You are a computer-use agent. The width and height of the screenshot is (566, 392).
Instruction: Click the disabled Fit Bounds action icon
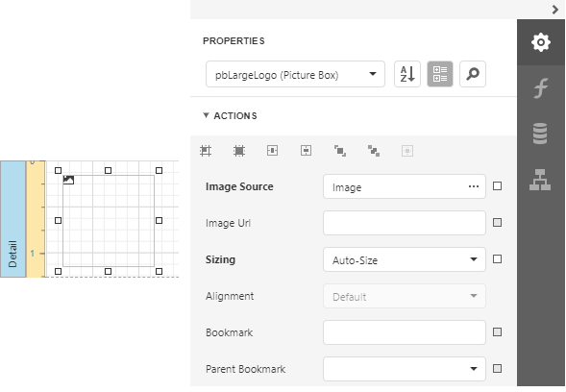(407, 151)
